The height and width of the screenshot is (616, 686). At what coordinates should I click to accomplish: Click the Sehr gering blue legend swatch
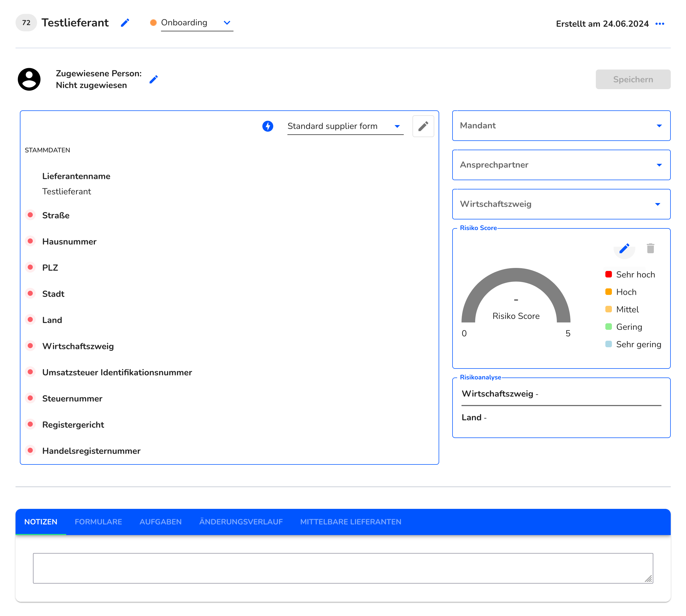609,344
